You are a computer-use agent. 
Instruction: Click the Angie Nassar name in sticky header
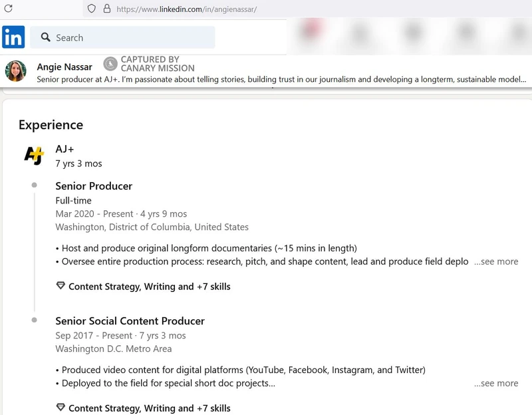65,67
